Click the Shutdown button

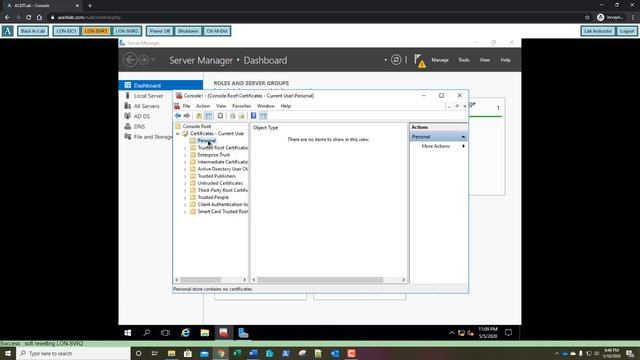pyautogui.click(x=188, y=31)
